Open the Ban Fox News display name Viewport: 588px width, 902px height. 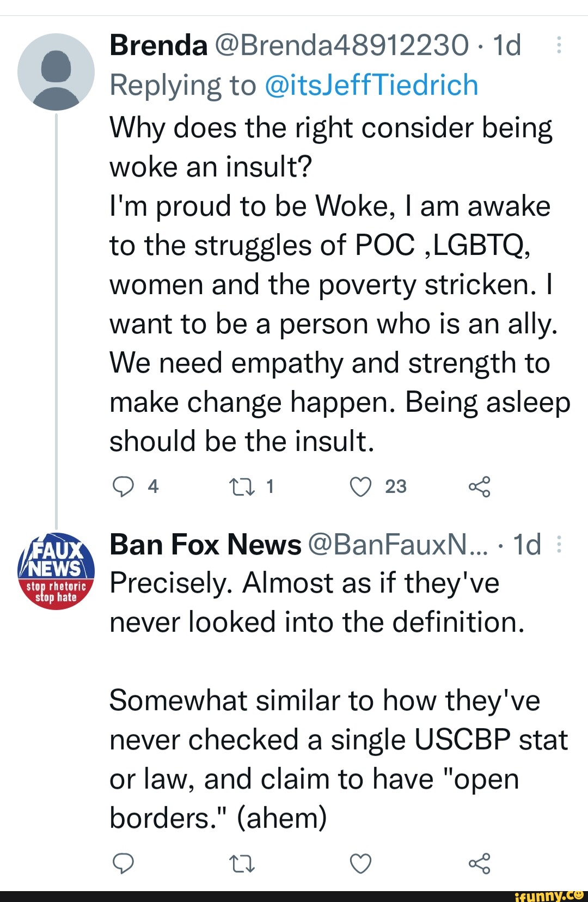(x=205, y=544)
